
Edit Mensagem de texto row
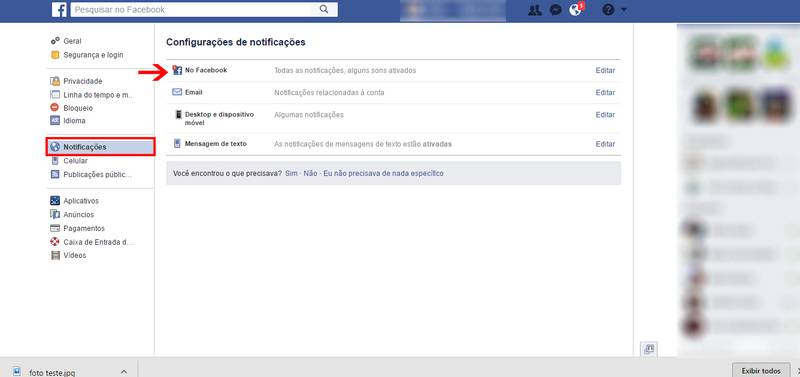[x=605, y=144]
